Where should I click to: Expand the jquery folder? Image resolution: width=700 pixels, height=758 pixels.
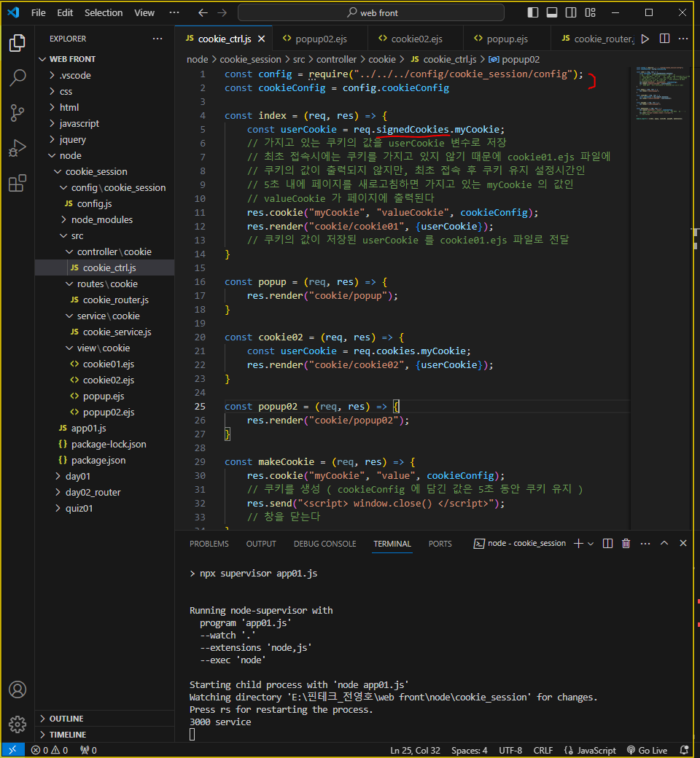tap(105, 139)
